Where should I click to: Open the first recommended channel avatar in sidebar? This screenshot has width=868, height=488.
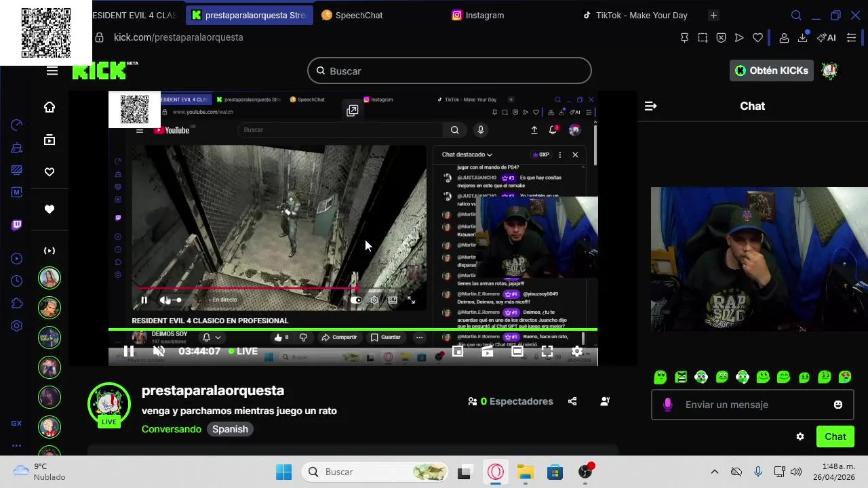click(50, 278)
